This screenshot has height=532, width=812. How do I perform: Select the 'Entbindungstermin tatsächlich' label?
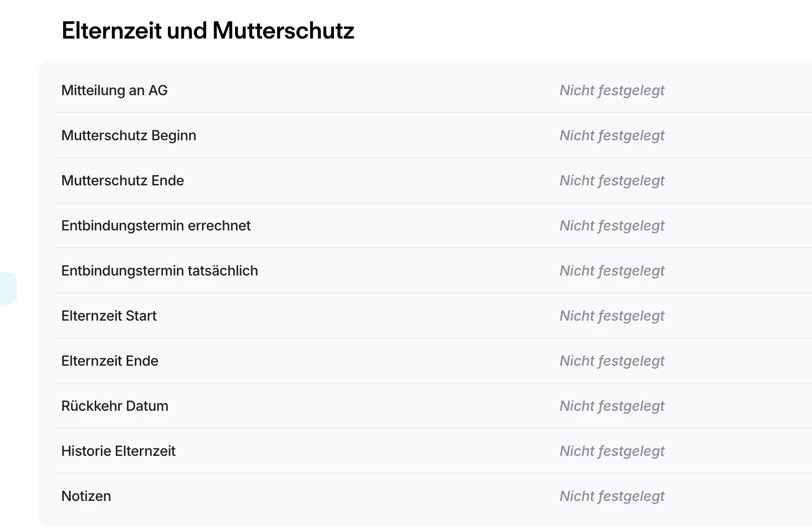[x=159, y=271]
